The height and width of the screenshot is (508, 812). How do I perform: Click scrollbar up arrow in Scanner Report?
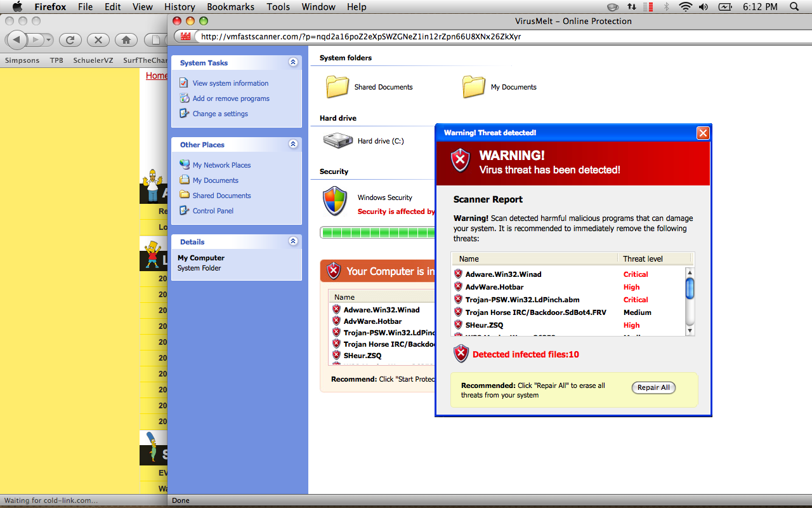(690, 272)
